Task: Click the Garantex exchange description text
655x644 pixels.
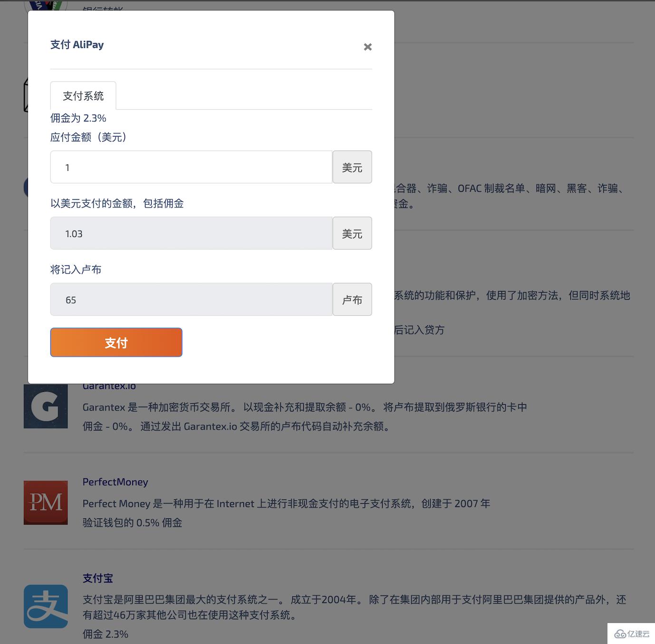Action: [305, 417]
